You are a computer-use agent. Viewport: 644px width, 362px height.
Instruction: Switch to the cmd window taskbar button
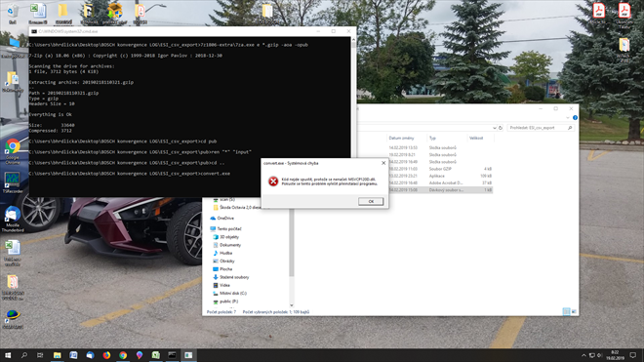tap(172, 355)
